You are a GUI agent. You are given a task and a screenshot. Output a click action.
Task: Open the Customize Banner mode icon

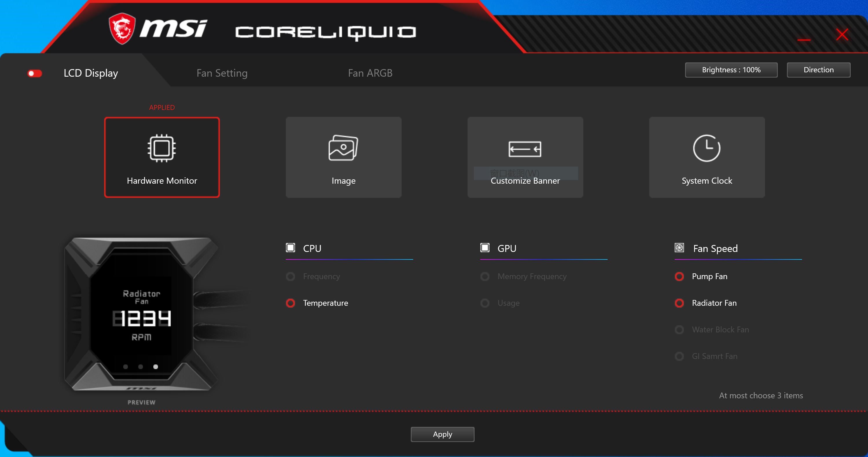tap(525, 149)
